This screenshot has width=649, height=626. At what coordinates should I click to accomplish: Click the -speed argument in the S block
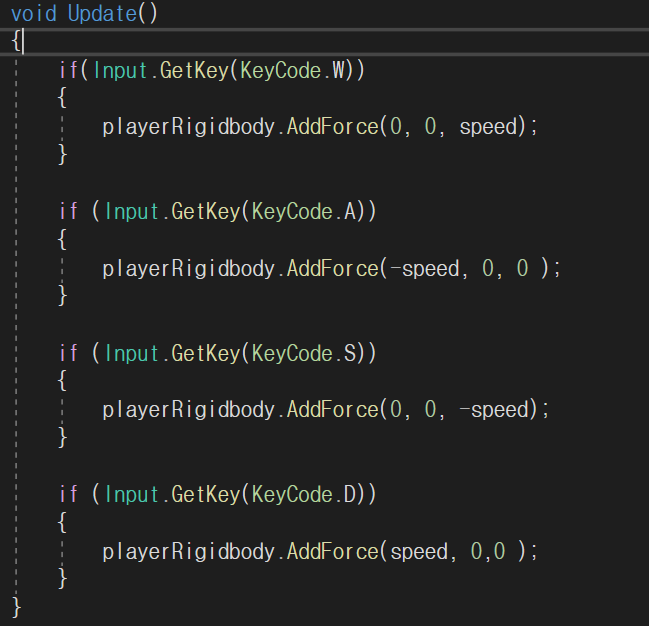tap(494, 410)
